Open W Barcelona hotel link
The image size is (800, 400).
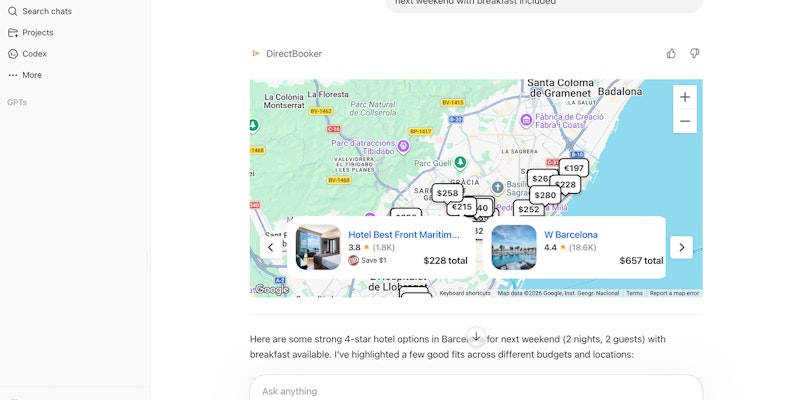tap(571, 235)
